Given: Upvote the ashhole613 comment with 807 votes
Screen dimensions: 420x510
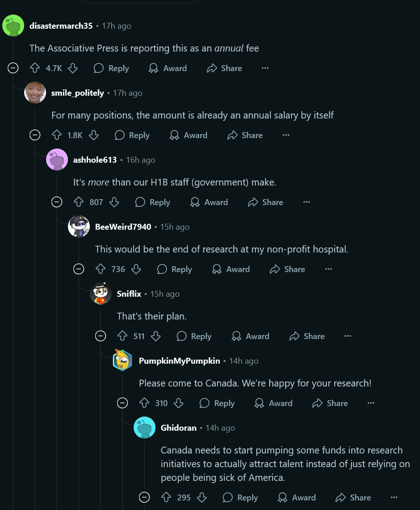Looking at the screenshot, I should click(x=79, y=202).
